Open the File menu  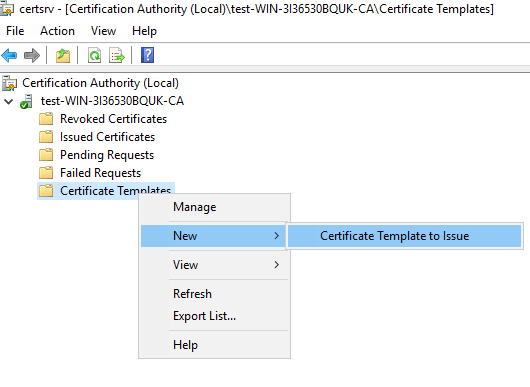[15, 31]
